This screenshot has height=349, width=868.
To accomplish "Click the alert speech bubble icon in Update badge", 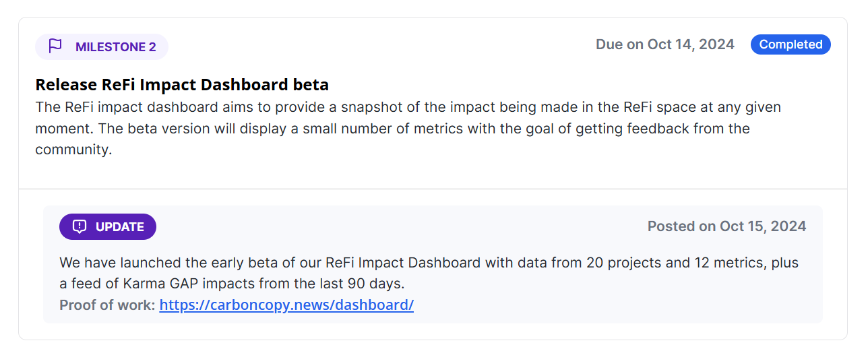I will [x=80, y=226].
